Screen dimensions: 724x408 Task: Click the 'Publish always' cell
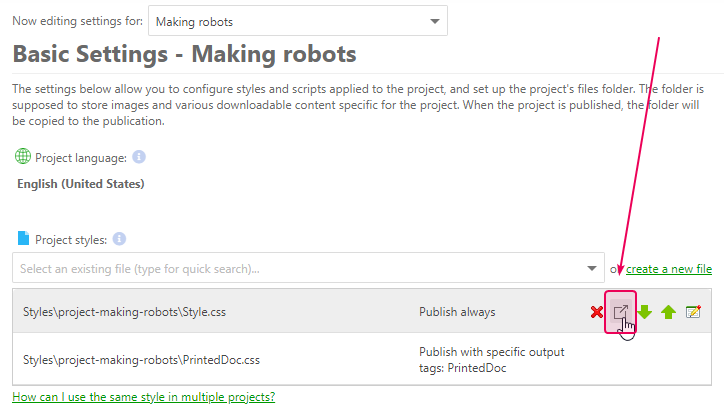coord(457,312)
